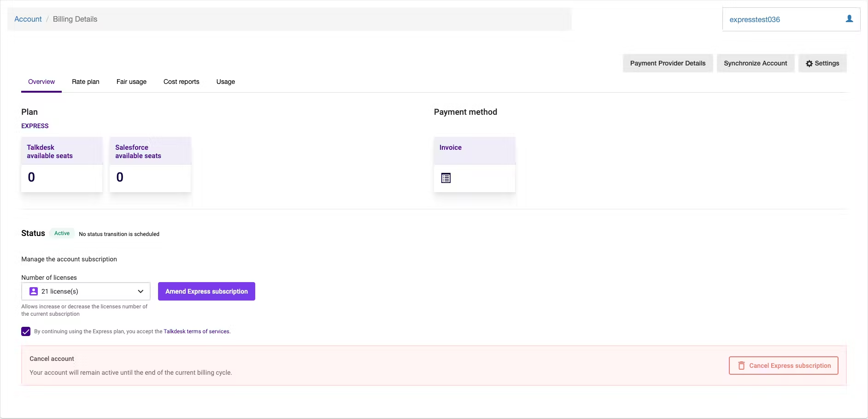The width and height of the screenshot is (868, 419).
Task: Click Amend Express subscription button
Action: coord(206,291)
